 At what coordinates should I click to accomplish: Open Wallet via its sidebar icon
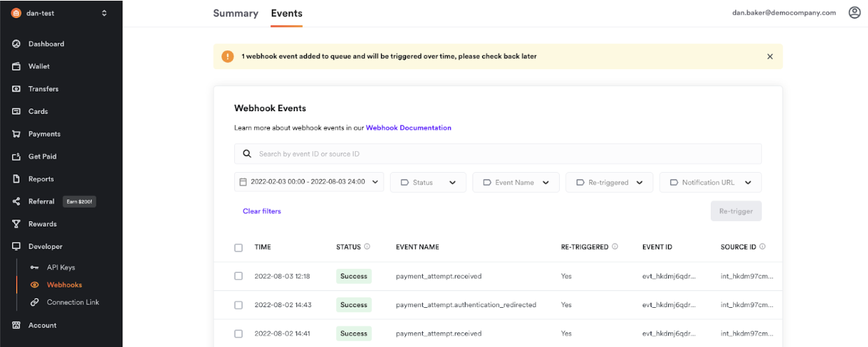16,66
